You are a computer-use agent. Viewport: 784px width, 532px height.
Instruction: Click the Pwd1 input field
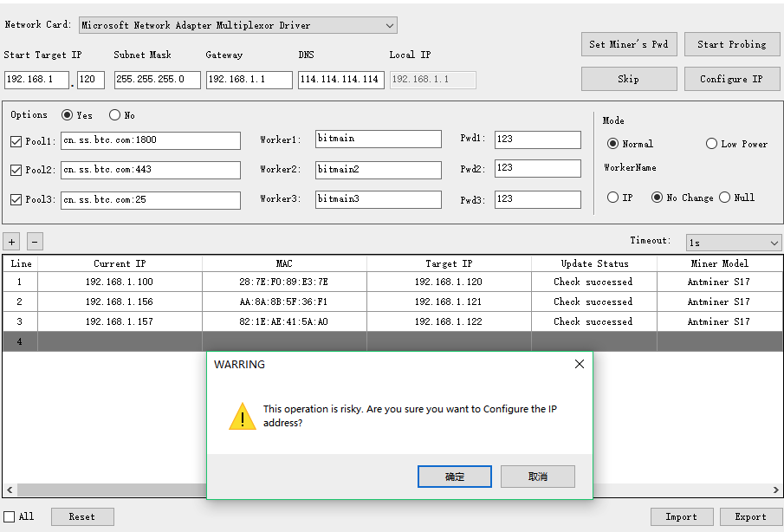click(538, 139)
